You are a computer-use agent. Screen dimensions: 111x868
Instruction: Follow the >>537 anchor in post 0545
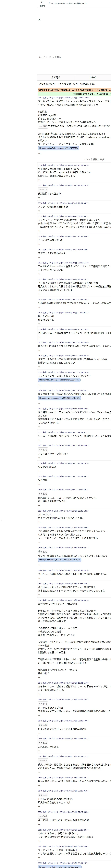[43, 725]
